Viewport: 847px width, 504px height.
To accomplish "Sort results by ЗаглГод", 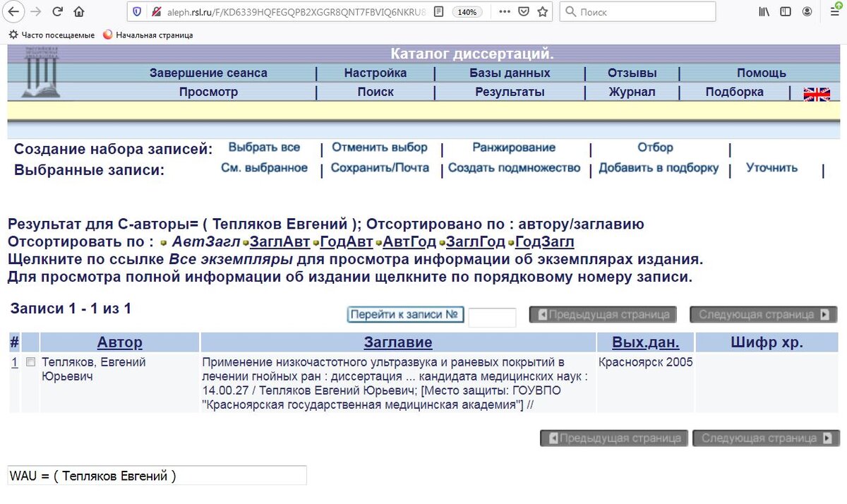I will [x=476, y=242].
